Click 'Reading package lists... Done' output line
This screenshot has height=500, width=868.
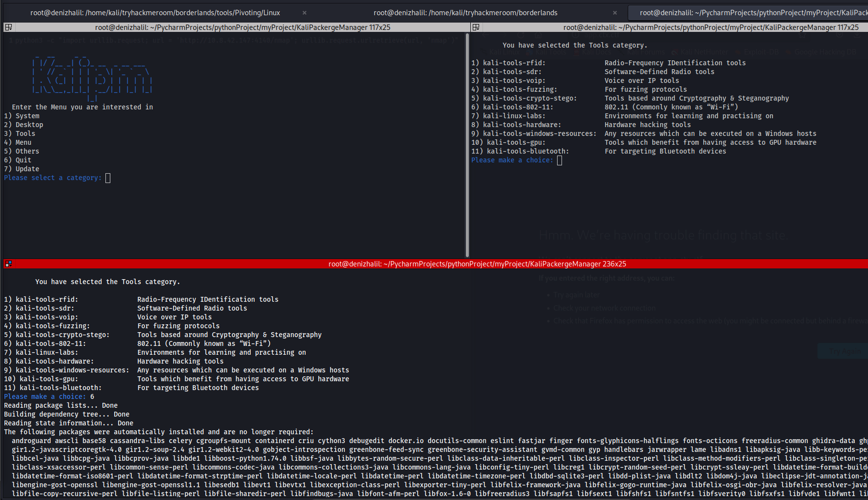click(61, 405)
